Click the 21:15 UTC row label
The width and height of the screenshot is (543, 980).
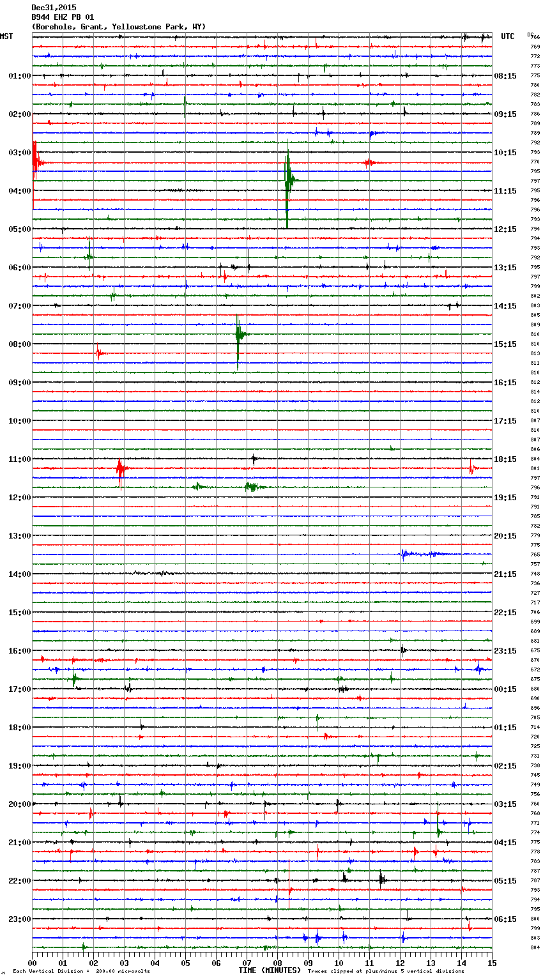point(505,574)
